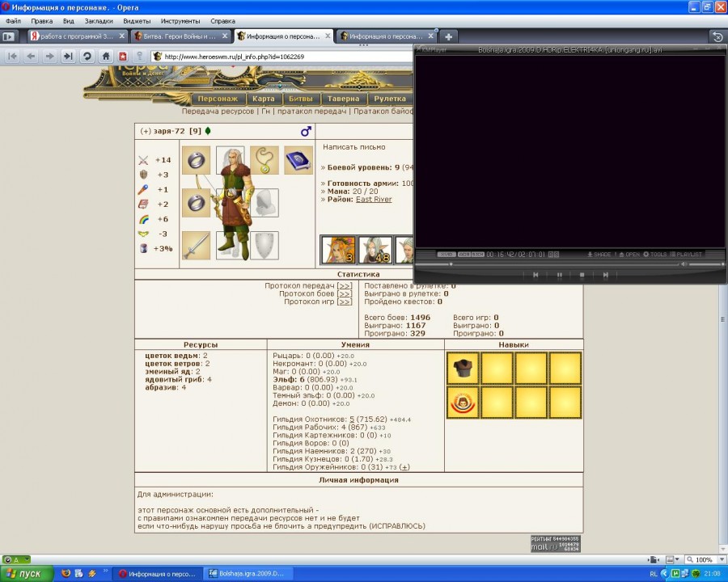
Task: Open the Закладки menu
Action: [99, 21]
